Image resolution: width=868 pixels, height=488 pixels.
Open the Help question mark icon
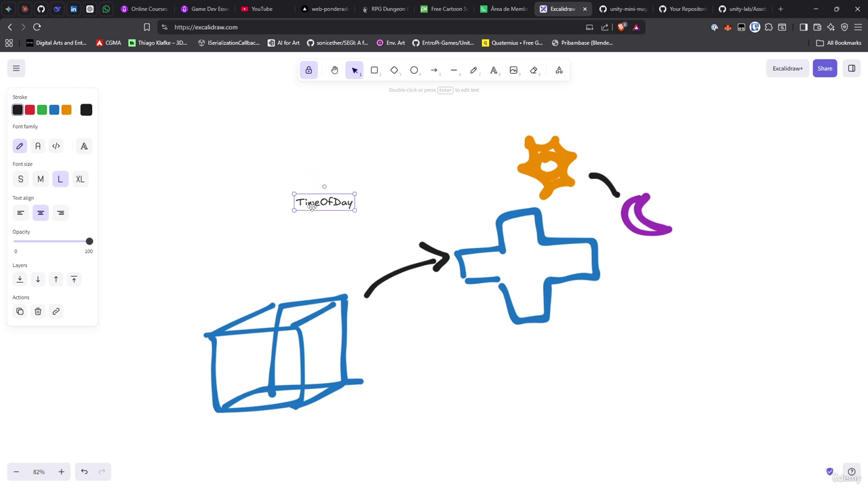pyautogui.click(x=852, y=472)
